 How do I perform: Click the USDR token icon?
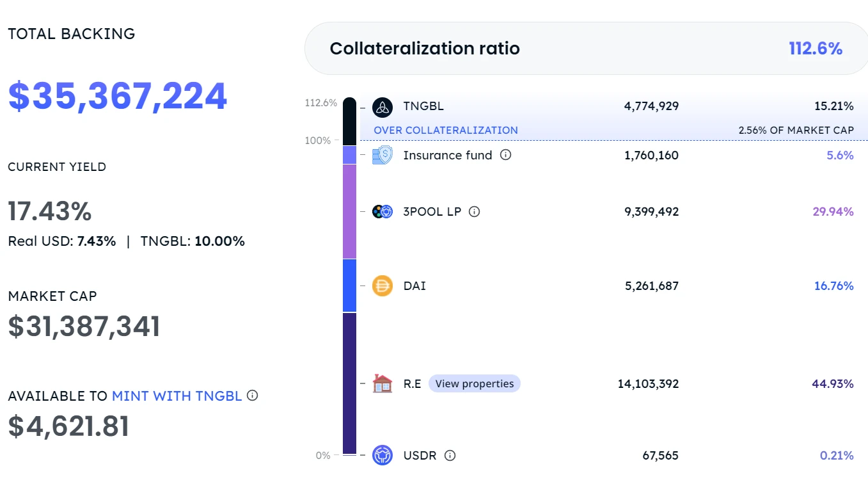(383, 455)
